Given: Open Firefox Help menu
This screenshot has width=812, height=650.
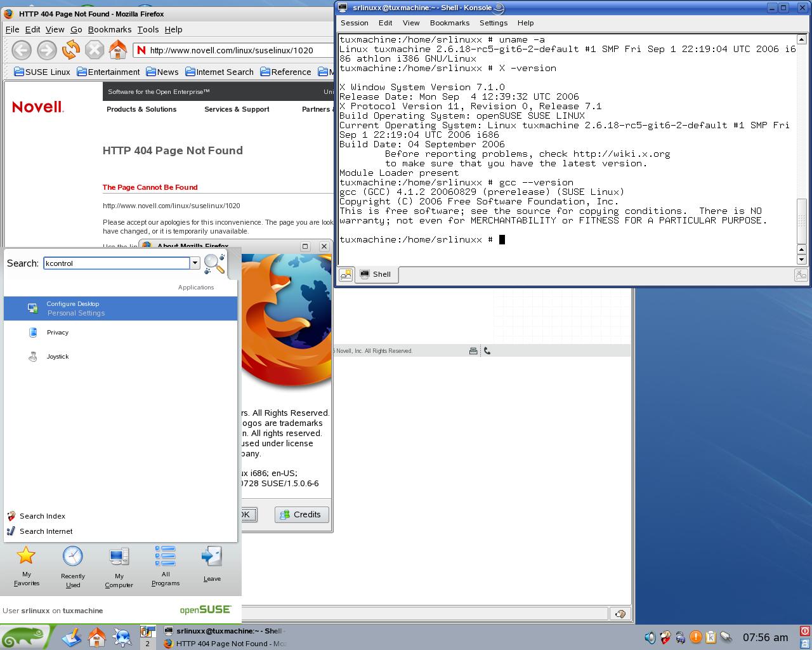Looking at the screenshot, I should [x=173, y=29].
